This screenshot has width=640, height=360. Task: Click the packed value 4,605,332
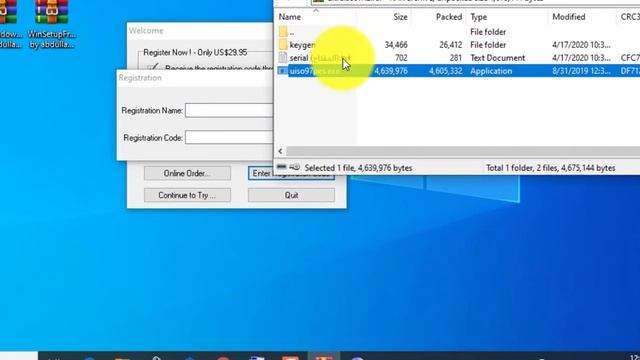(x=446, y=71)
